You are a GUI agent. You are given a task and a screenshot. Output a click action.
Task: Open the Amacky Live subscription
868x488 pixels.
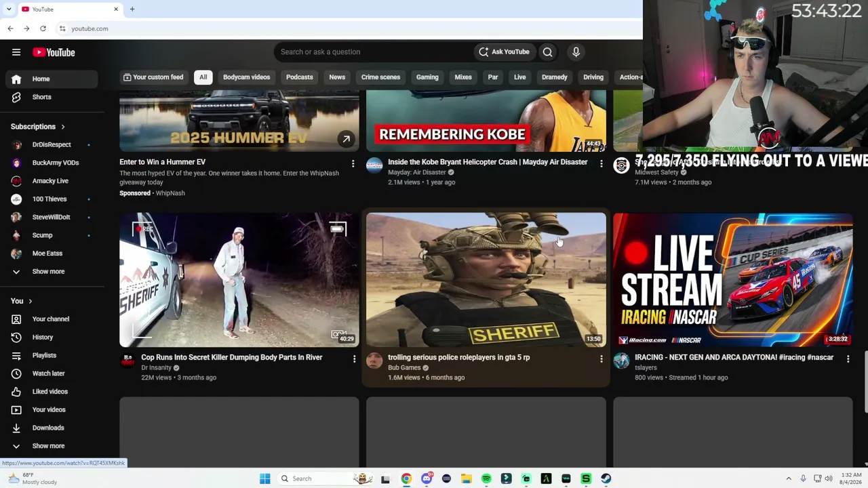coord(52,181)
